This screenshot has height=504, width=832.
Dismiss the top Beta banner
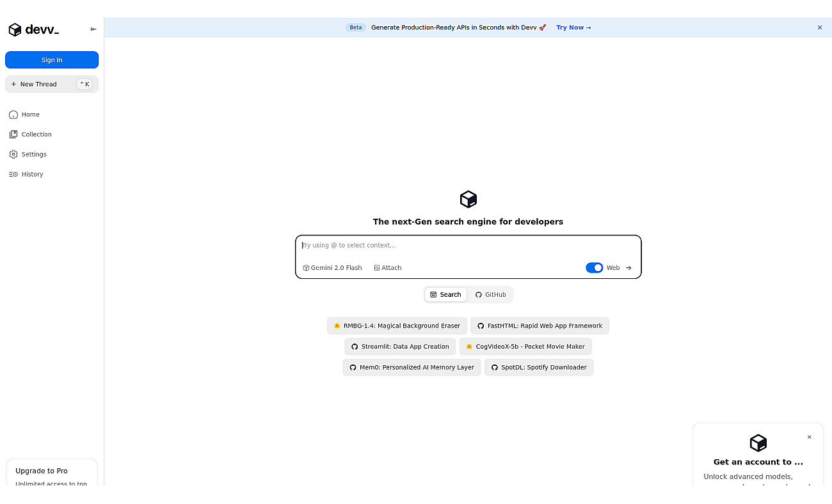pyautogui.click(x=820, y=28)
